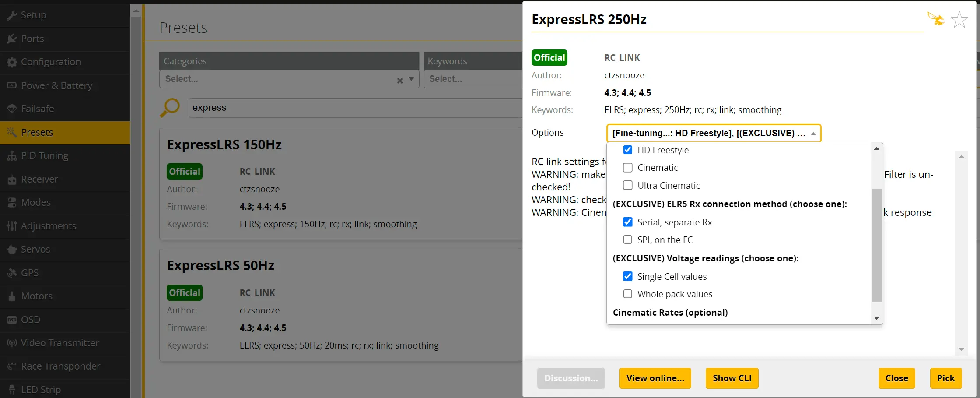Switch to the LED Strip tab
Image resolution: width=980 pixels, height=398 pixels.
point(65,389)
